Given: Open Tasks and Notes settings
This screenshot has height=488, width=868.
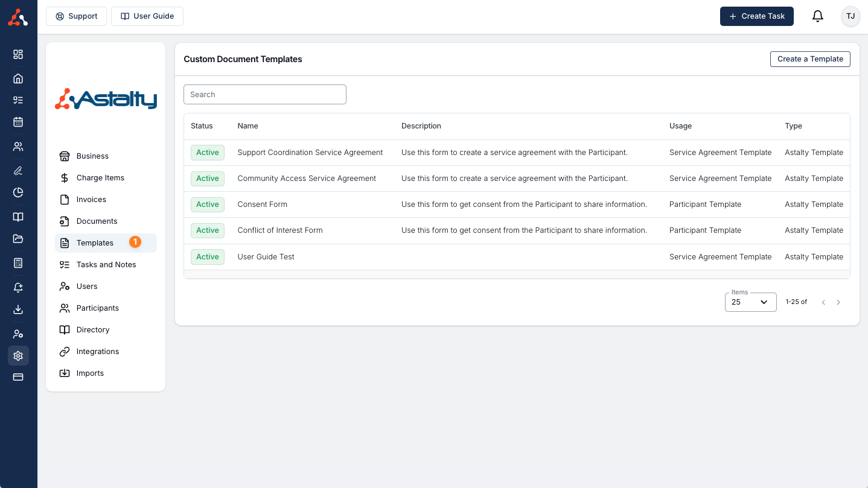Looking at the screenshot, I should coord(106,265).
